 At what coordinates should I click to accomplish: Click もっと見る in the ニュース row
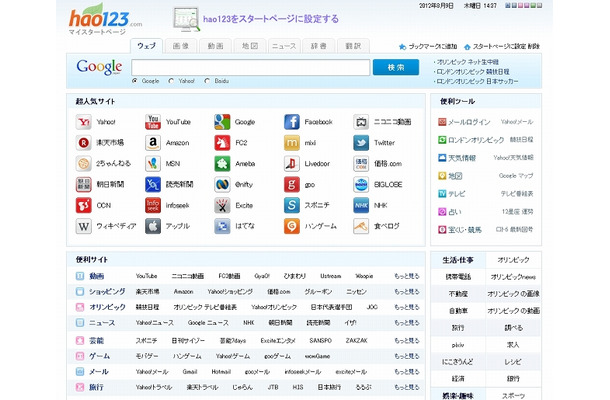407,323
